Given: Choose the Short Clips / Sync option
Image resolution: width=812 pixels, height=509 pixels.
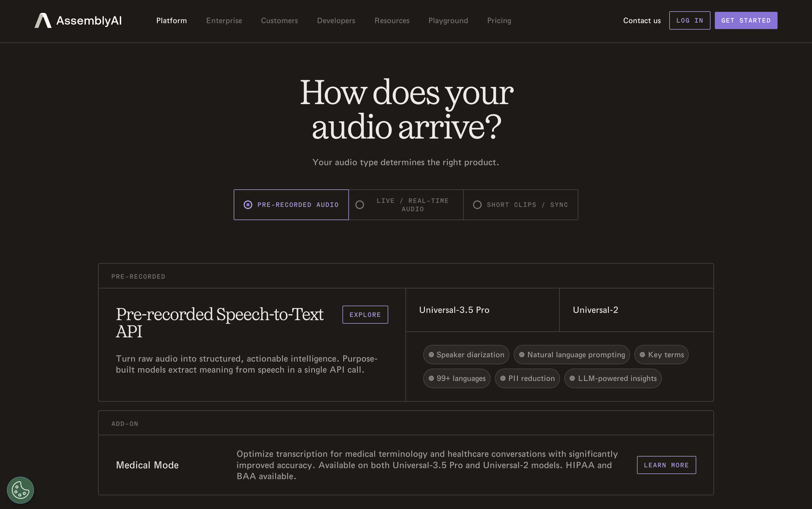Looking at the screenshot, I should [x=521, y=205].
